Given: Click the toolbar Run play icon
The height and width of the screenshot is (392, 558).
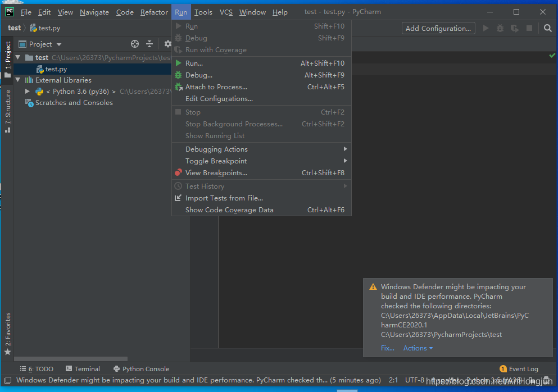Looking at the screenshot, I should (x=486, y=28).
